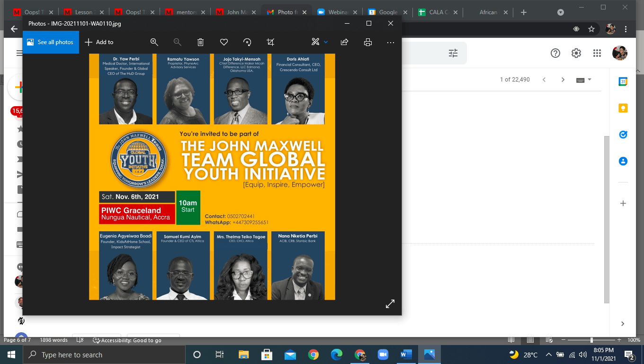Open Google Tasks side panel

(x=623, y=135)
